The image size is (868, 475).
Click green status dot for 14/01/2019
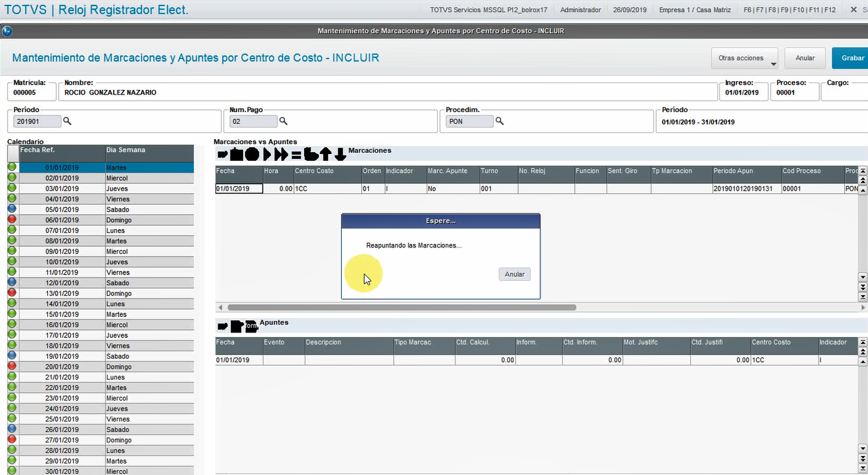[x=12, y=303]
